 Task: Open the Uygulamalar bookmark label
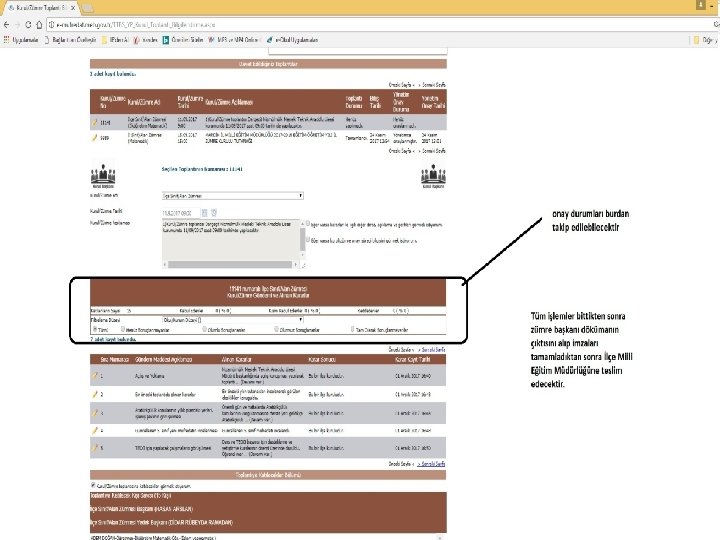click(25, 40)
